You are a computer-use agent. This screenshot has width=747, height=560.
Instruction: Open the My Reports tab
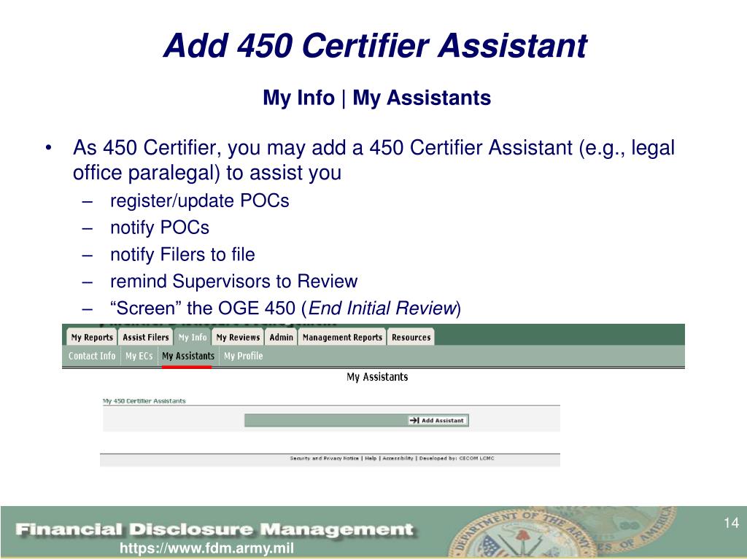pos(92,337)
